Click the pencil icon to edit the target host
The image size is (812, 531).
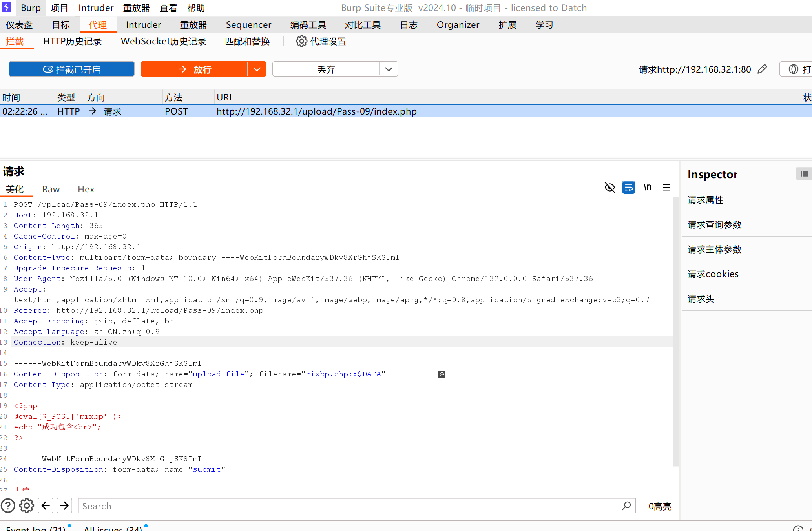(x=762, y=69)
